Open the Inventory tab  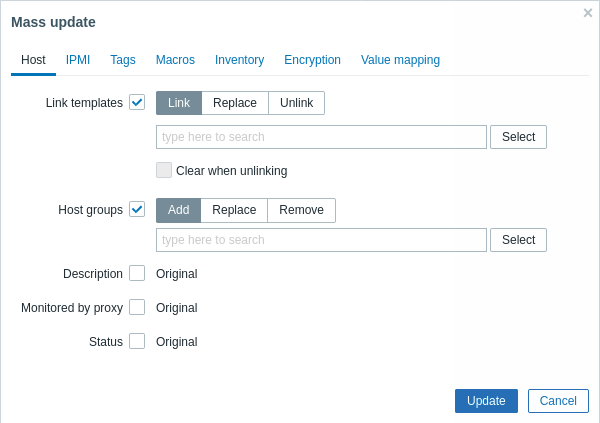[240, 60]
